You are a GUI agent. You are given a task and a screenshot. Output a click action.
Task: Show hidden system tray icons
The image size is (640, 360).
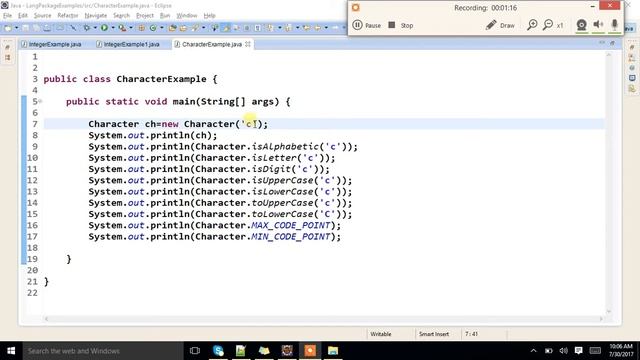533,351
